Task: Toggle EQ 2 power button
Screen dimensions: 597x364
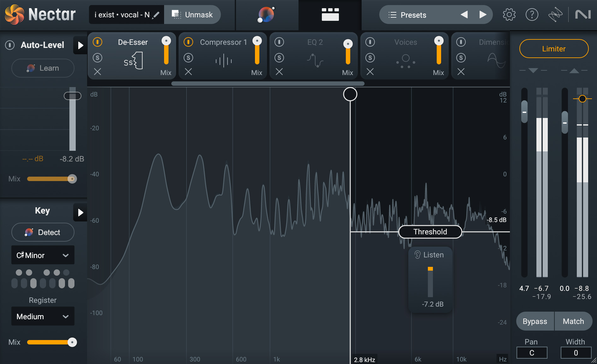Action: tap(279, 42)
